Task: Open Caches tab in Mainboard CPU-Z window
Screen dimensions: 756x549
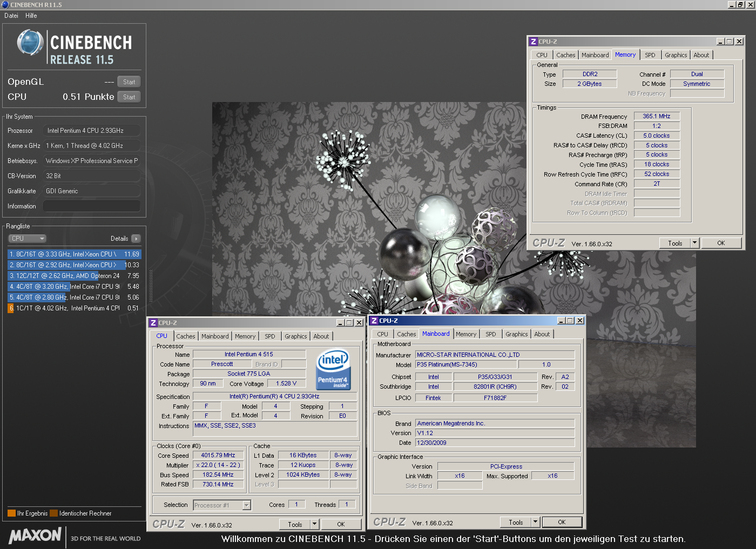Action: point(407,334)
